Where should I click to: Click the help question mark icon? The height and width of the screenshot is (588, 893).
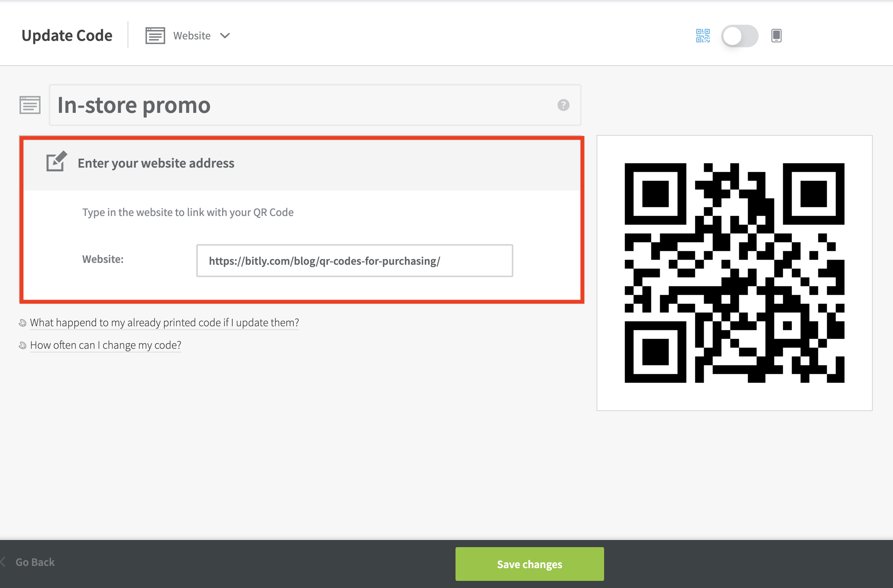pos(563,105)
